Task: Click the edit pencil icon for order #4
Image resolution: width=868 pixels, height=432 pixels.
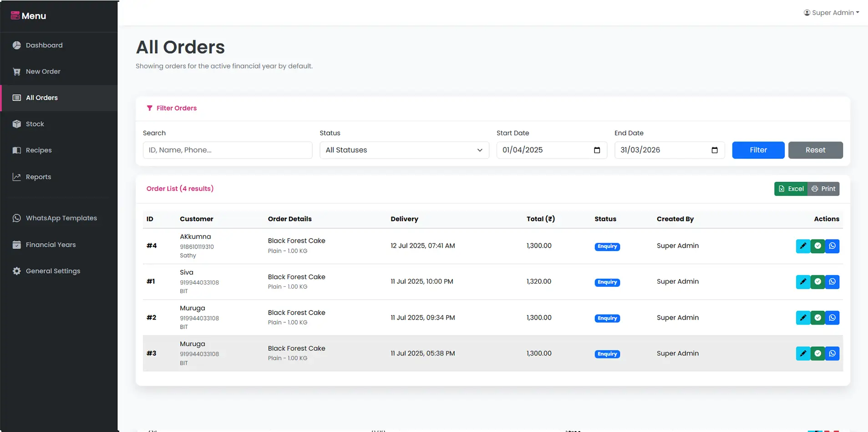Action: coord(803,246)
